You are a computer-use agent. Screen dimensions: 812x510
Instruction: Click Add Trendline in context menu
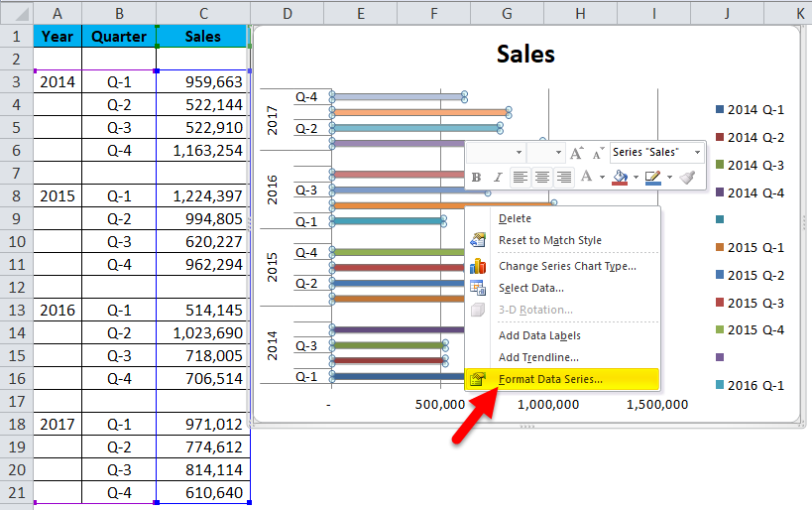[538, 357]
